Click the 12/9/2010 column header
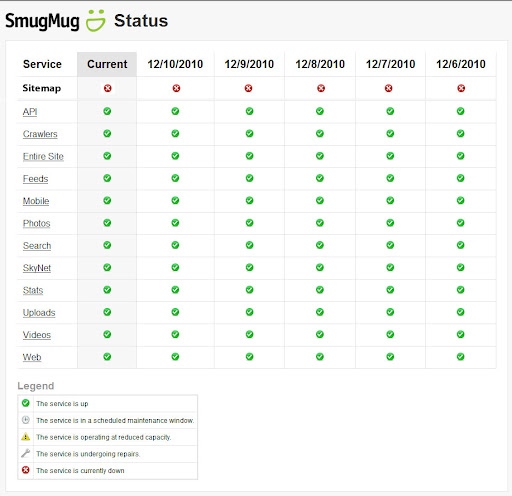The width and height of the screenshot is (512, 496). coord(249,64)
